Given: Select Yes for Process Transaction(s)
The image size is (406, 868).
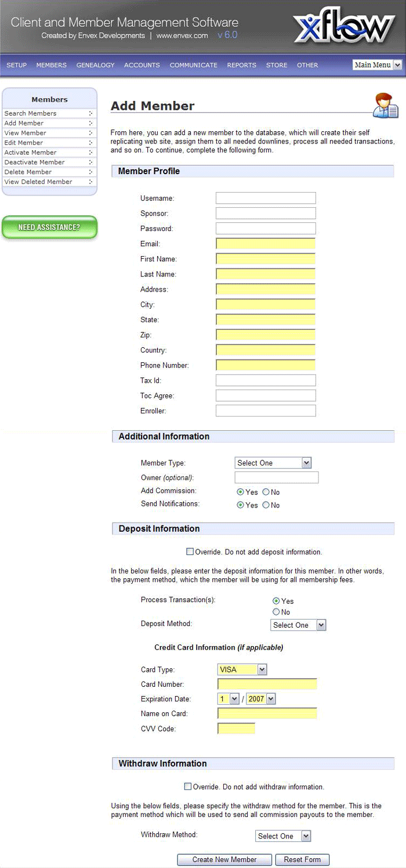Looking at the screenshot, I should pyautogui.click(x=276, y=601).
